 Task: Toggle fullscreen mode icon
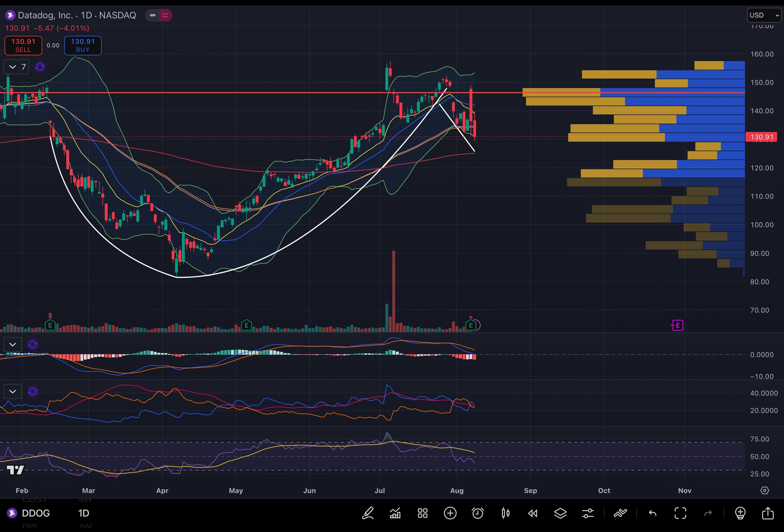tap(680, 513)
